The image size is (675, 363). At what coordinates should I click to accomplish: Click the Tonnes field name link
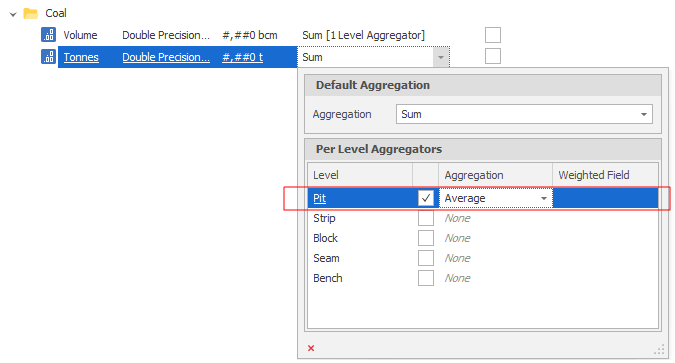click(81, 57)
